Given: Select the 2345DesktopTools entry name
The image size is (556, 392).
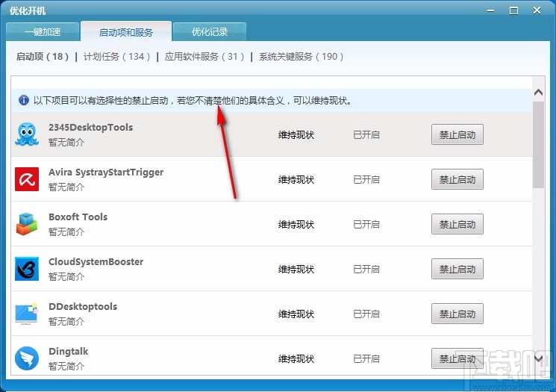Looking at the screenshot, I should click(91, 128).
